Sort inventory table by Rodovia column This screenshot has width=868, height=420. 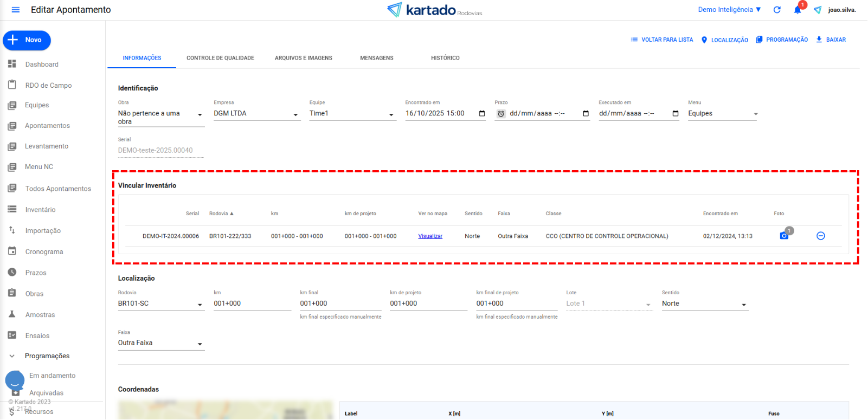point(221,214)
